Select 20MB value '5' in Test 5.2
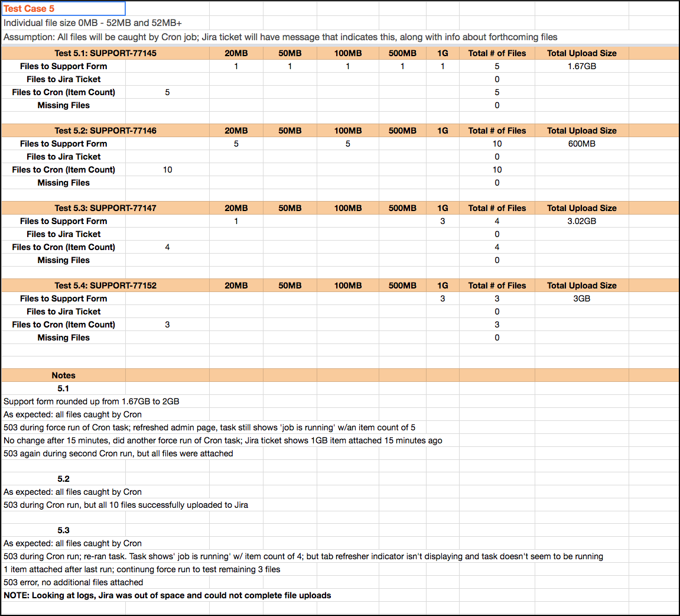 (236, 144)
